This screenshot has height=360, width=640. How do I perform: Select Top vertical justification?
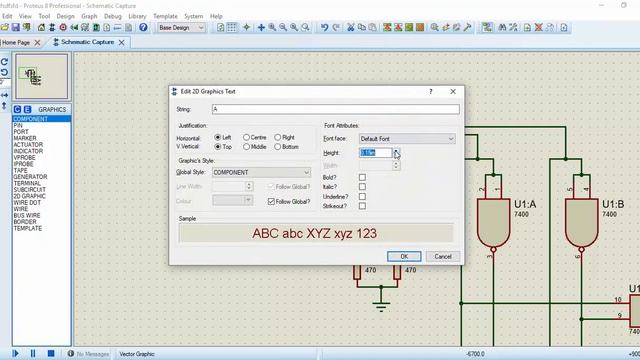pyautogui.click(x=218, y=147)
